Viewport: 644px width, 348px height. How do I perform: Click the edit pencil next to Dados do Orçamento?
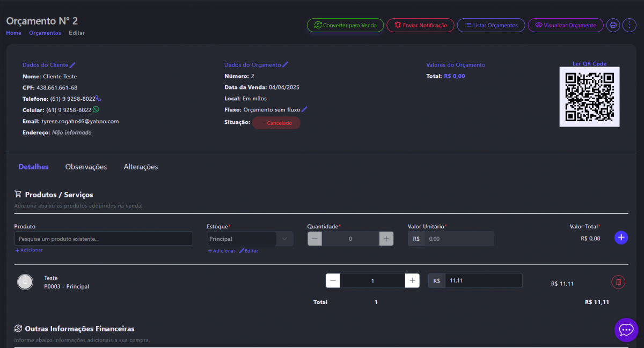pos(286,65)
